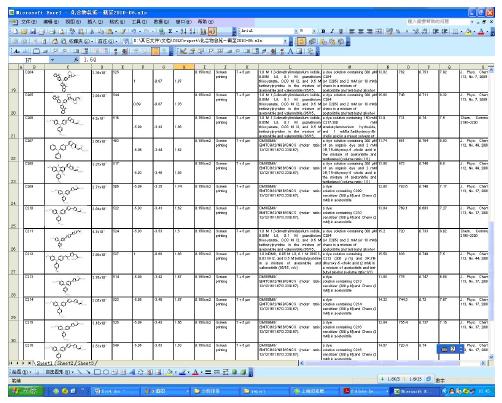Click the Bold formatting button
Image resolution: width=502 pixels, height=403 pixels.
(x=323, y=31)
